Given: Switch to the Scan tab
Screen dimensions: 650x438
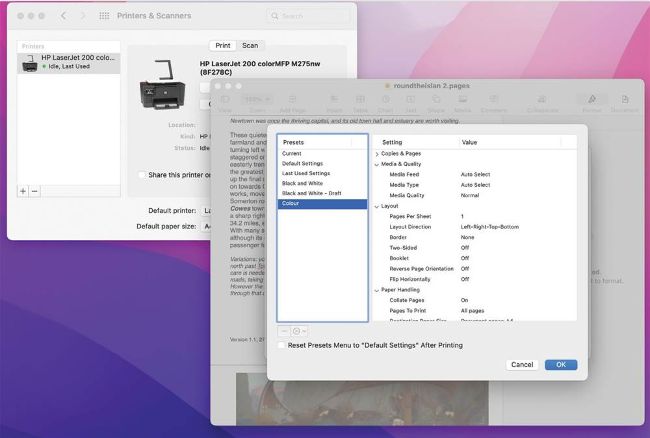Looking at the screenshot, I should pos(249,46).
